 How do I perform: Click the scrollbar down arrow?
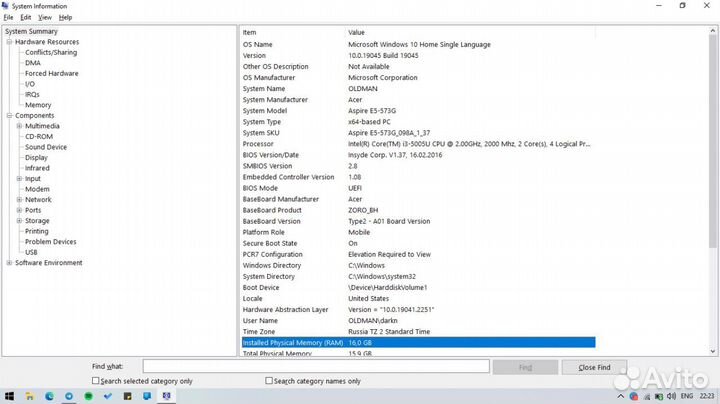pos(713,352)
